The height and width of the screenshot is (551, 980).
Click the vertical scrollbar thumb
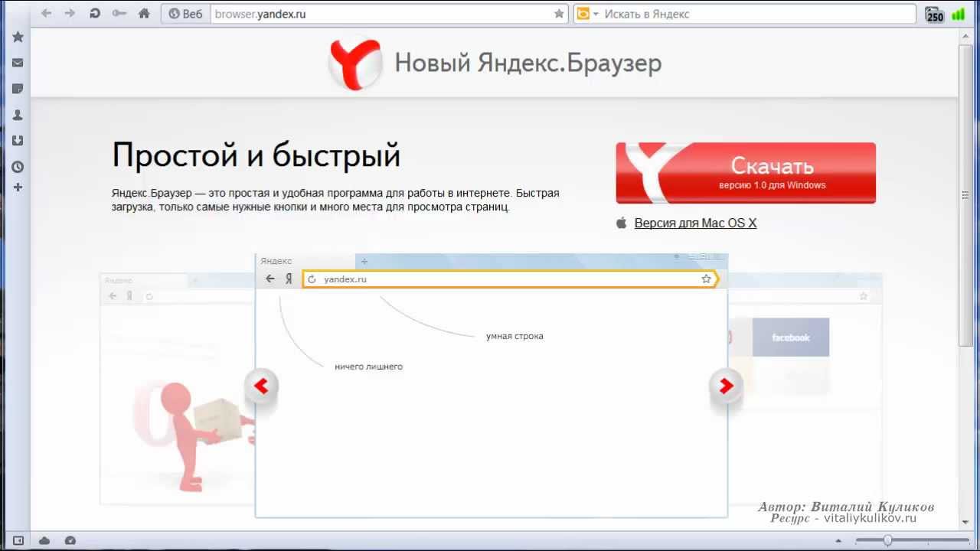pyautogui.click(x=965, y=197)
